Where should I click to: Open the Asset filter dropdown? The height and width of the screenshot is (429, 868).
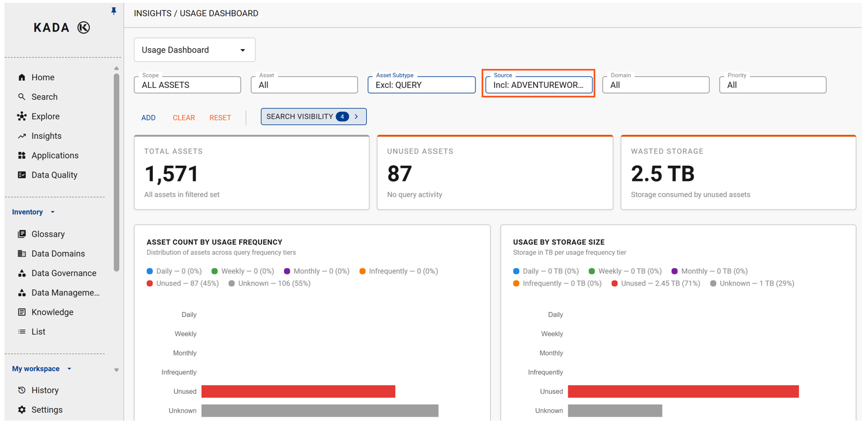point(305,85)
